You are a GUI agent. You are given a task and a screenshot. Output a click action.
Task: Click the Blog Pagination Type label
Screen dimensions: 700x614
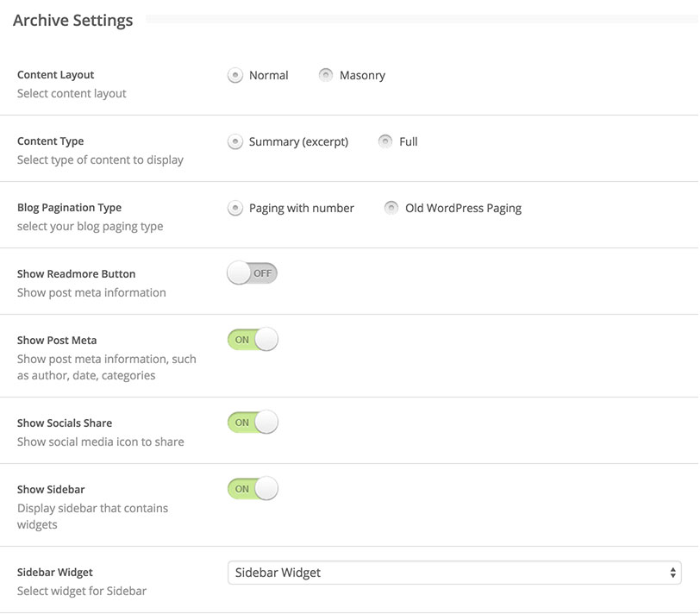click(69, 207)
